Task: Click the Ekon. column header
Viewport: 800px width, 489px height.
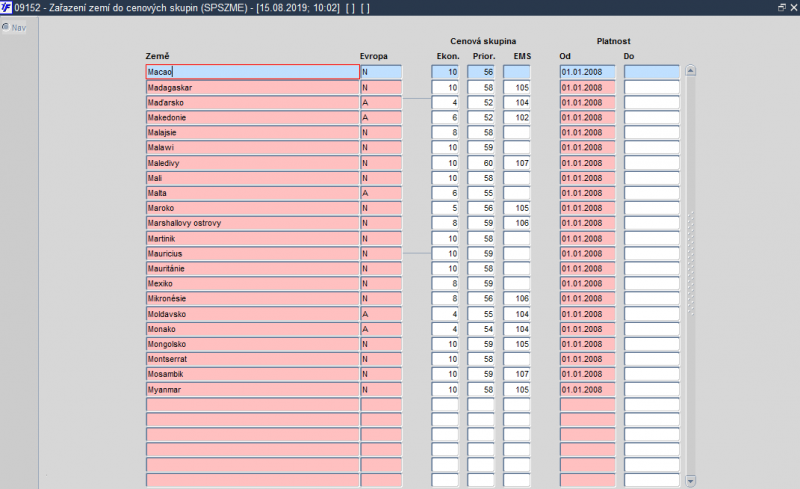Action: [x=448, y=56]
